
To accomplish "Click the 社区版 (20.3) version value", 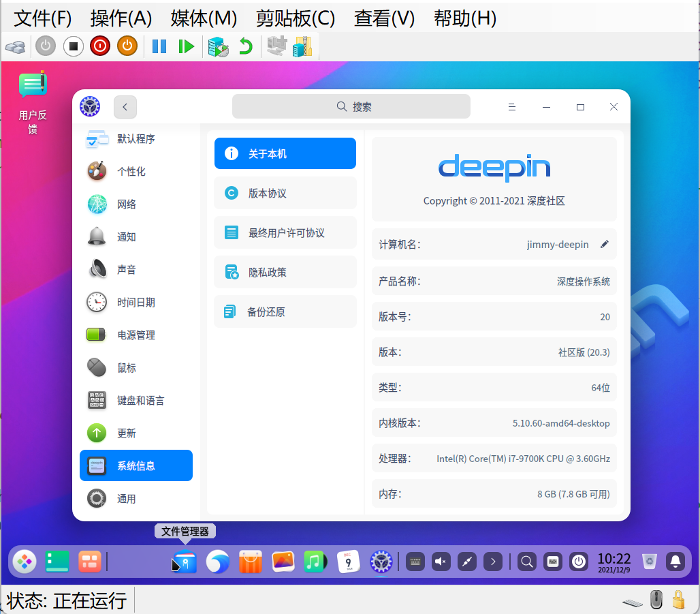I will (584, 352).
